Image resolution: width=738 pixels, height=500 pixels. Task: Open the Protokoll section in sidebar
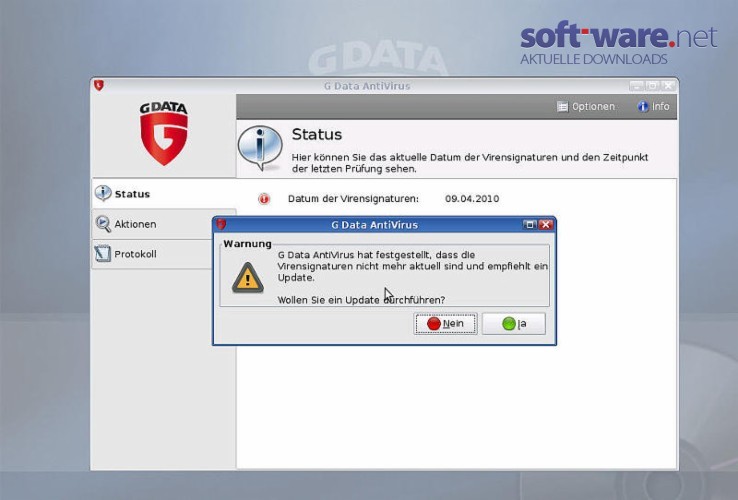152,254
